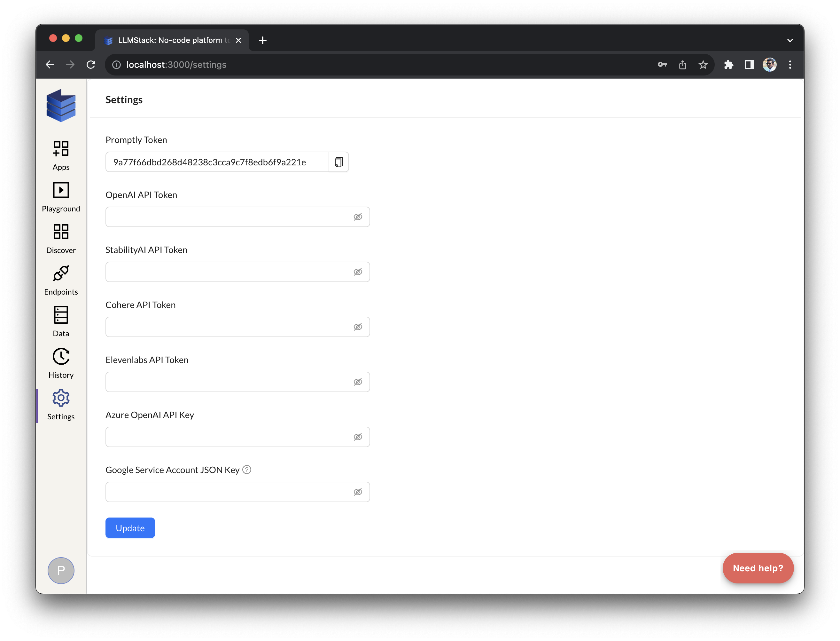
Task: Open the Playground section
Action: [60, 196]
